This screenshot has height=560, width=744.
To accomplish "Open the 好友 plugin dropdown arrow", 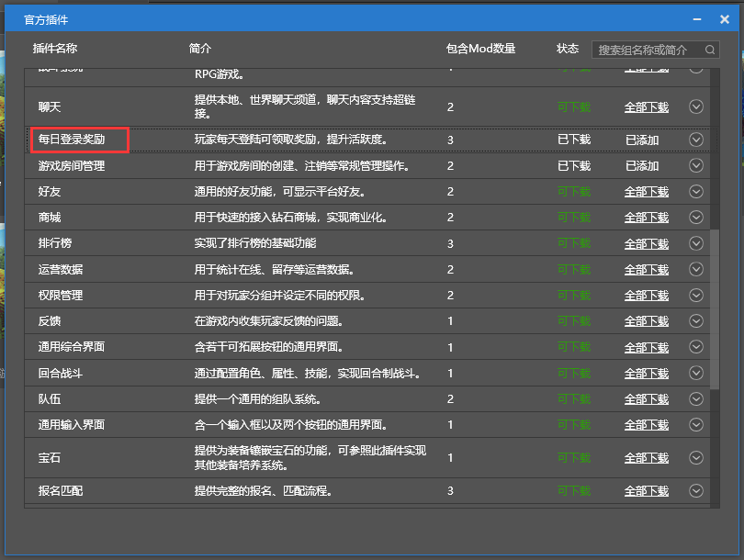I will (695, 192).
